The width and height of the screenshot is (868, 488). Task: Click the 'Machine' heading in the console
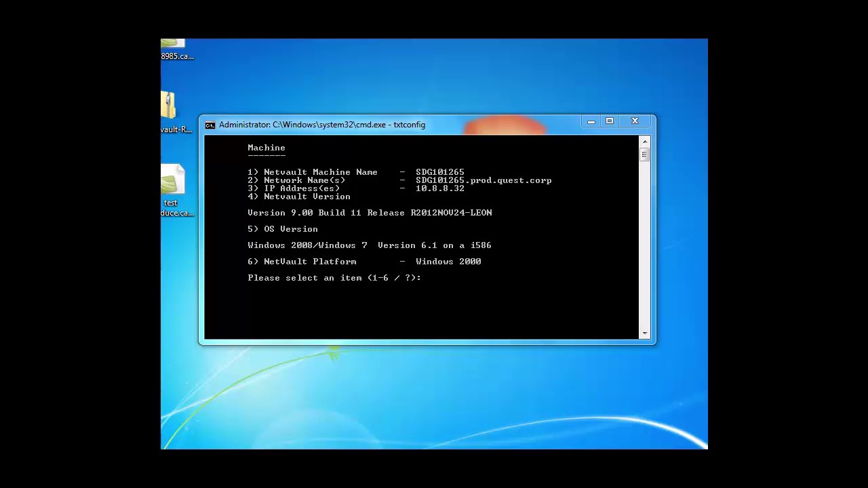point(267,148)
